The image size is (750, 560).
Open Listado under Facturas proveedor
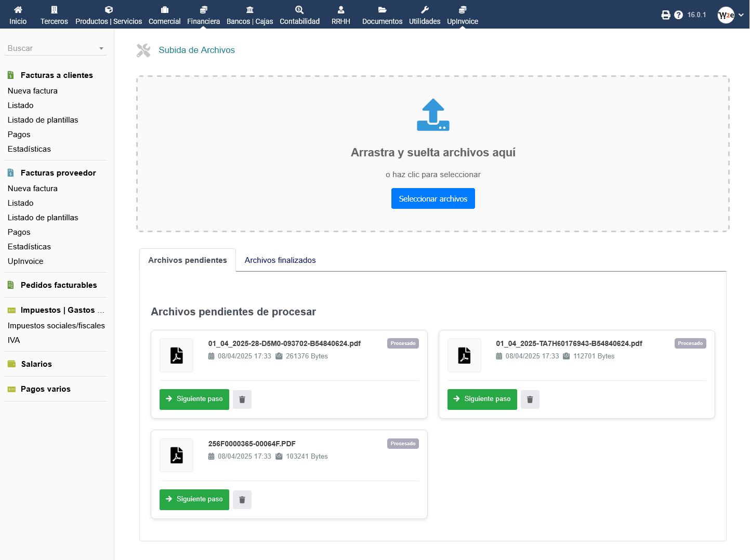click(21, 203)
